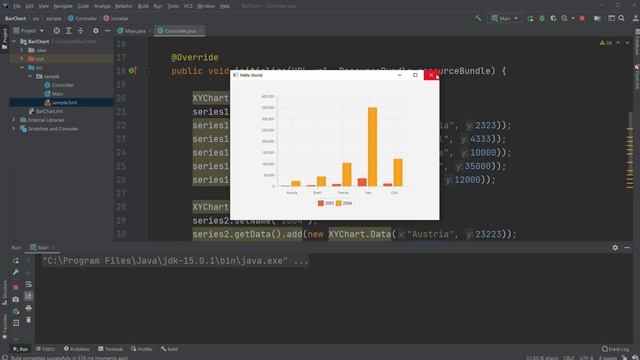Collapse the BarChart root node
640x360 pixels.
[x=13, y=42]
